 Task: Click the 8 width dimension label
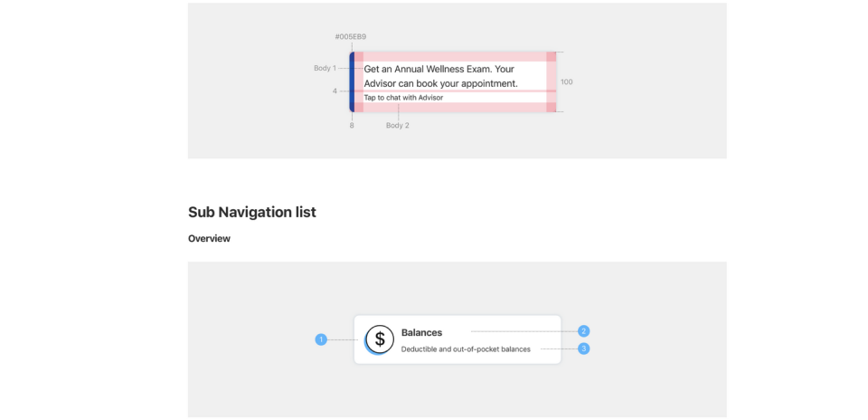[x=352, y=125]
